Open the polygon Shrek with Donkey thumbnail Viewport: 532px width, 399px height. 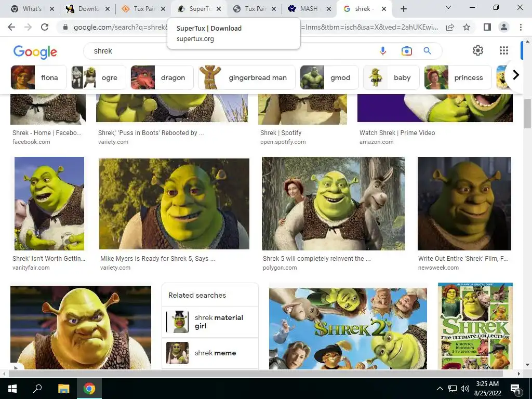click(333, 204)
